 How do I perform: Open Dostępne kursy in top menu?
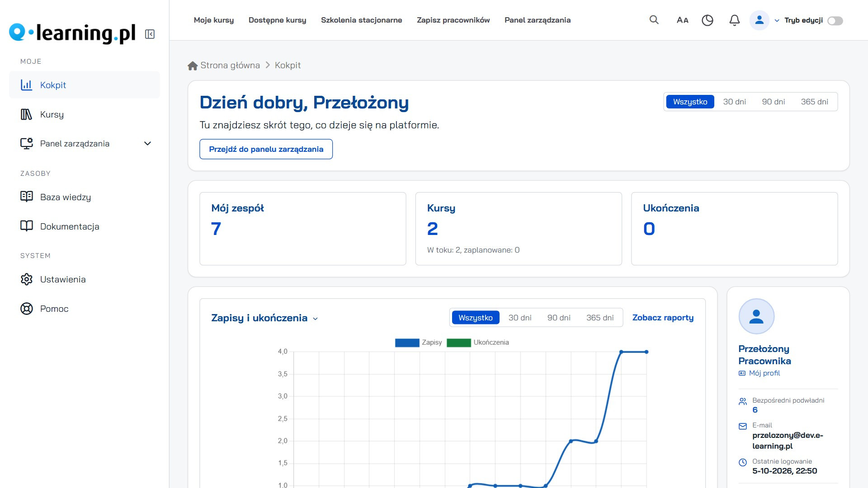(277, 20)
